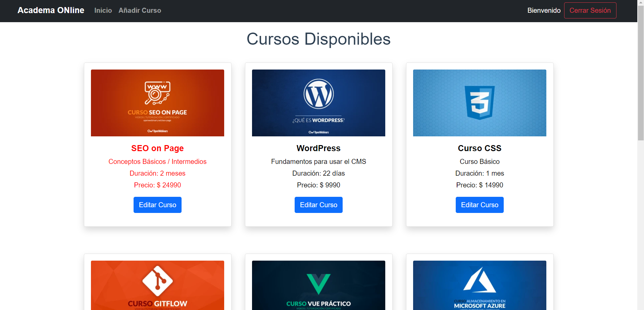Viewport: 644px width, 310px height.
Task: Open the Curso Gitflow thumbnail
Action: pyautogui.click(x=157, y=285)
